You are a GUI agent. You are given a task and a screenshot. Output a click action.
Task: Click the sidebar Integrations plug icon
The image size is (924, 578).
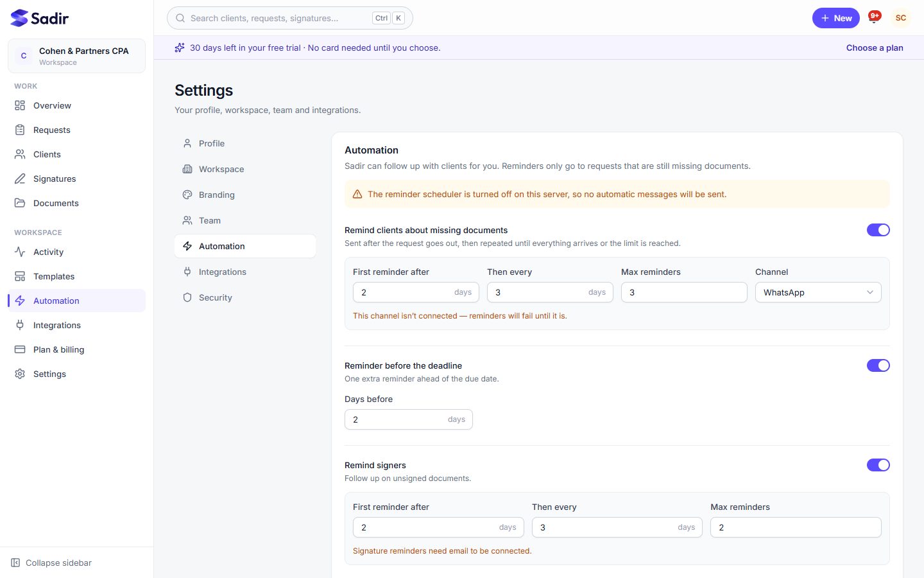click(20, 325)
